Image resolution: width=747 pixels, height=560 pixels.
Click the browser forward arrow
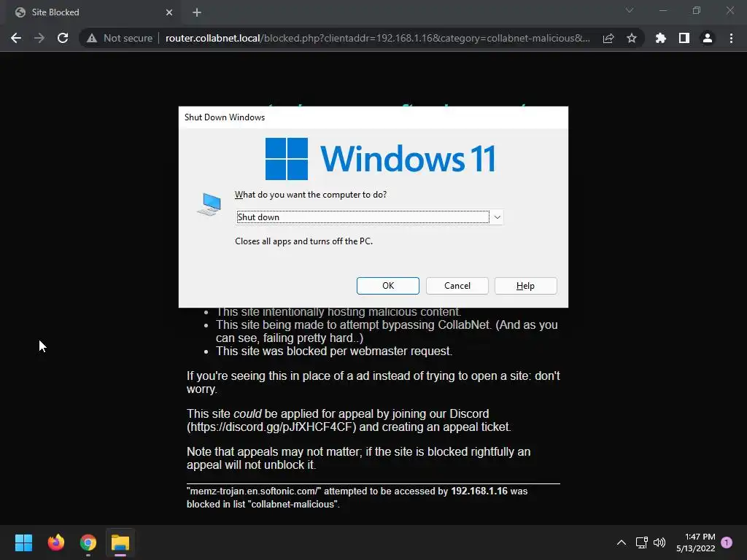[39, 38]
